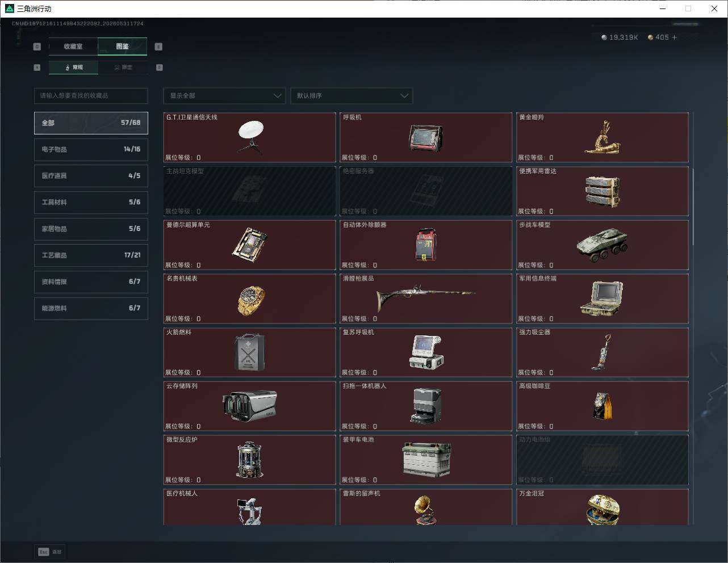Select the dimmed sub-tab next to 常规
Screen dimensions: 728x563
[123, 68]
